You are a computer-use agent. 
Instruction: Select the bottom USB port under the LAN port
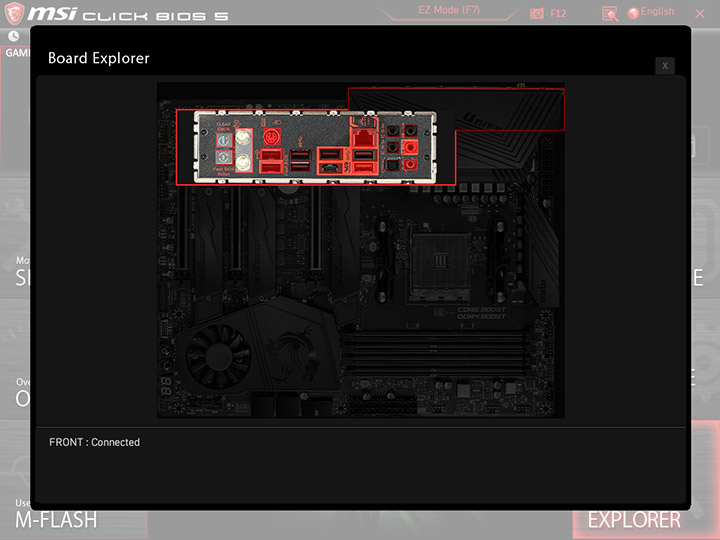point(365,168)
